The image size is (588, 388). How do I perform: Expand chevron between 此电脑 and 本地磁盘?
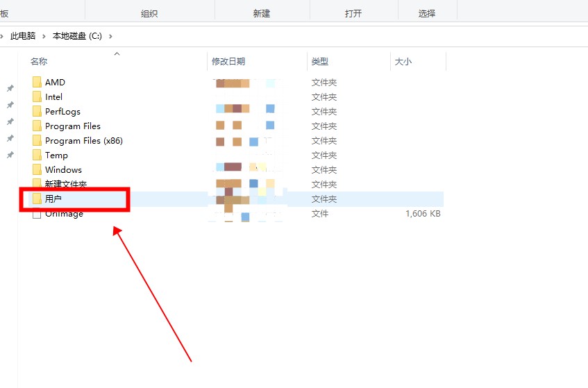pyautogui.click(x=44, y=36)
